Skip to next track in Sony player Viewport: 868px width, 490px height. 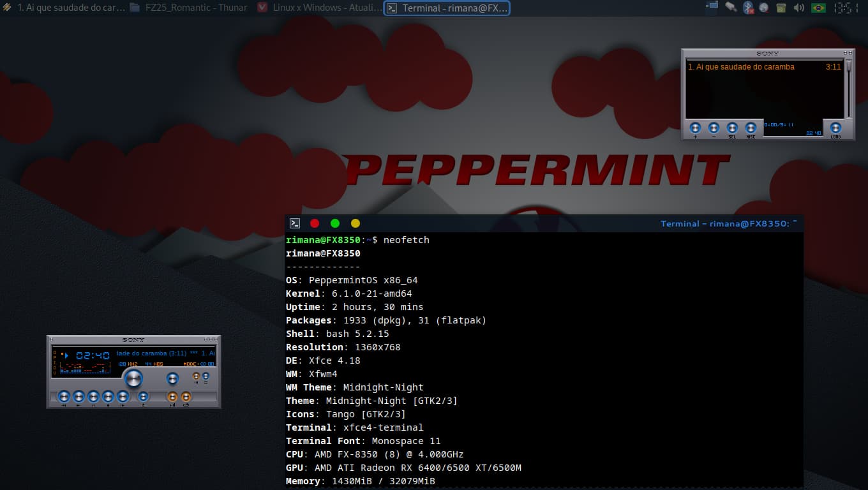tap(123, 397)
